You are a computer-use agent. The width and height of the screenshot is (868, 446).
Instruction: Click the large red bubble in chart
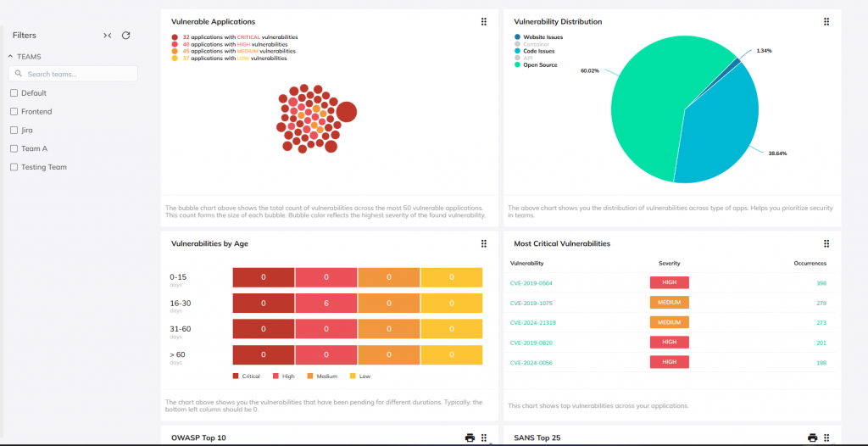[x=346, y=111]
